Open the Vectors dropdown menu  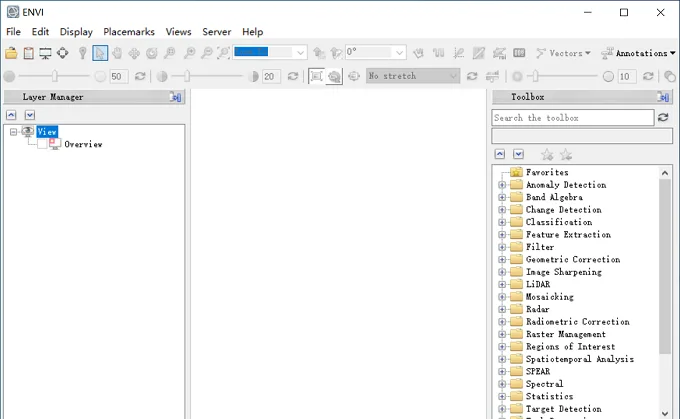pyautogui.click(x=563, y=53)
